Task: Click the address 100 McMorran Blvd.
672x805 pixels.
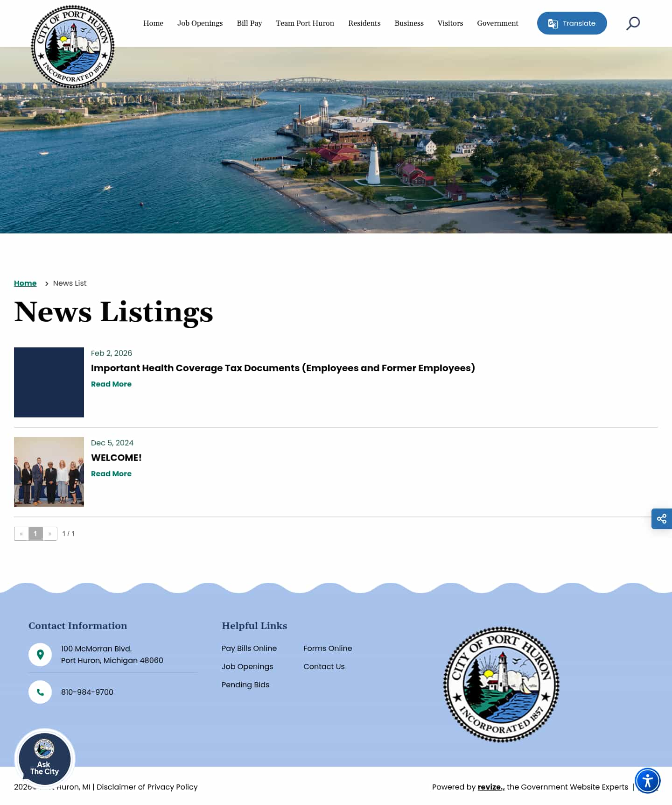Action: (96, 649)
